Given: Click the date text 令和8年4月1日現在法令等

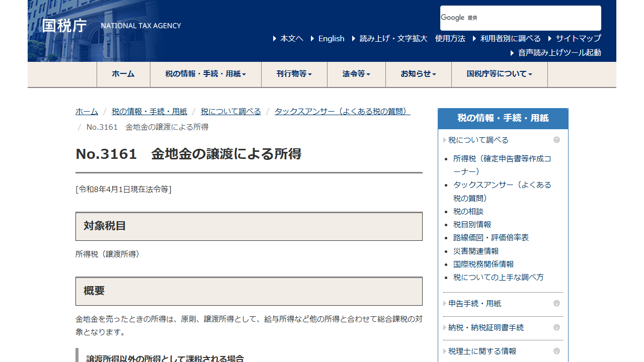Looking at the screenshot, I should point(123,189).
